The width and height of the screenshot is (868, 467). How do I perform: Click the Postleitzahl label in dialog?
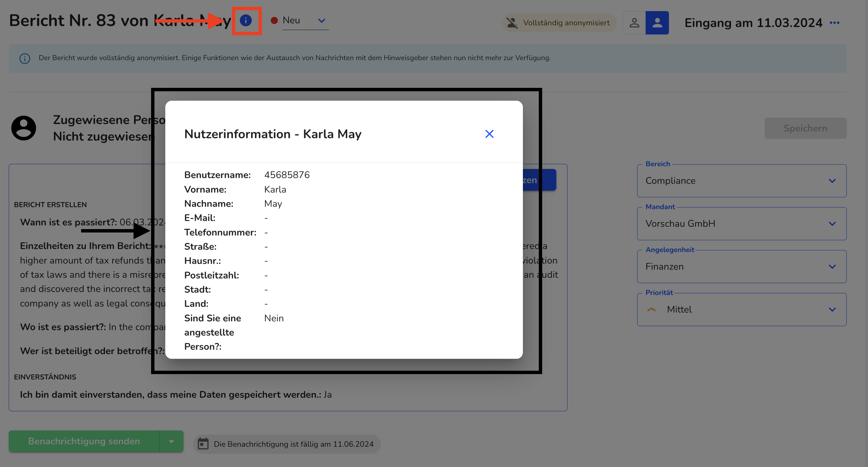pos(212,275)
